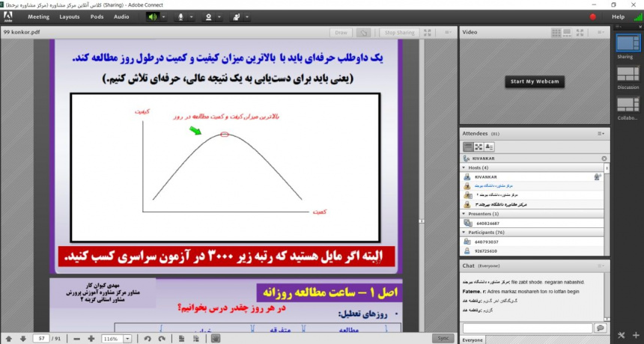Open the Layouts menu
This screenshot has height=344, width=644.
coord(70,16)
